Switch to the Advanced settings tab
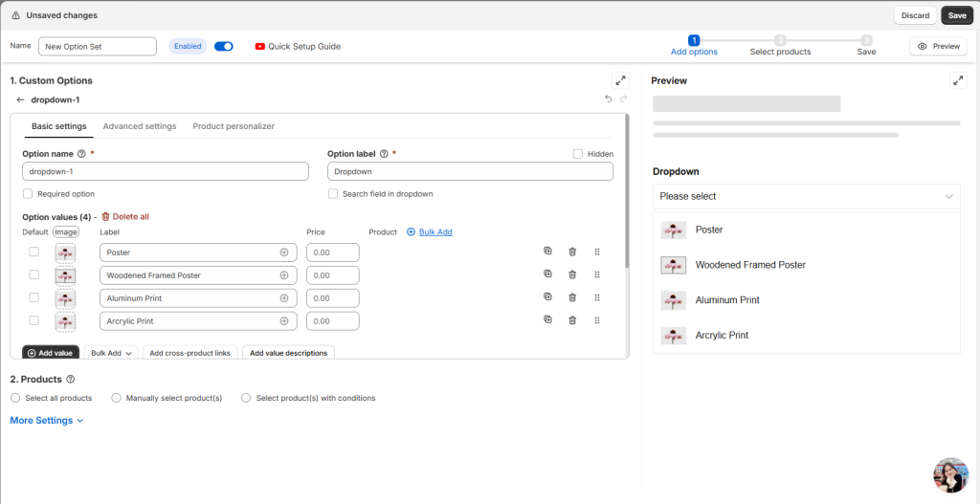Viewport: 980px width, 504px height. point(140,126)
